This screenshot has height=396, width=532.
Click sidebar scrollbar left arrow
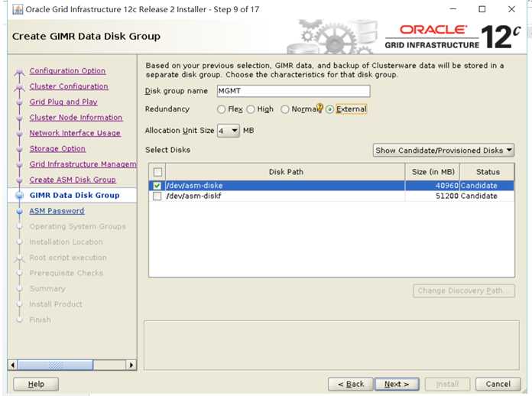click(12, 365)
